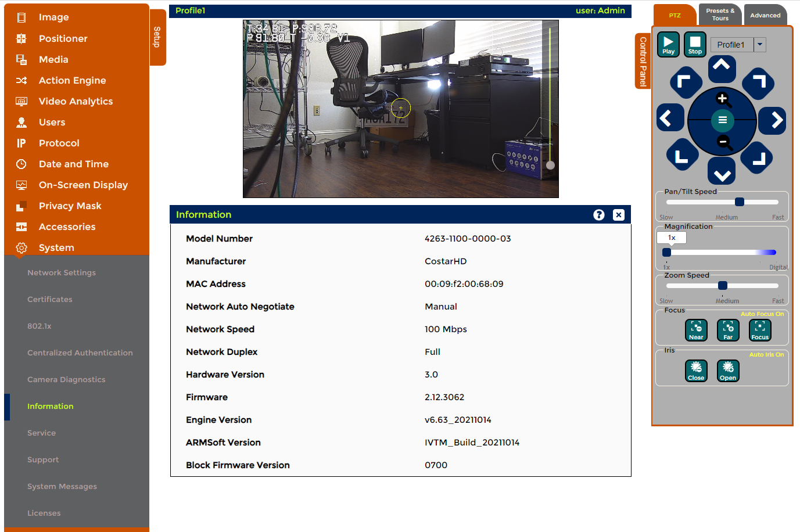Image resolution: width=800 pixels, height=532 pixels.
Task: Zoom out with the minus magnifier
Action: point(723,142)
